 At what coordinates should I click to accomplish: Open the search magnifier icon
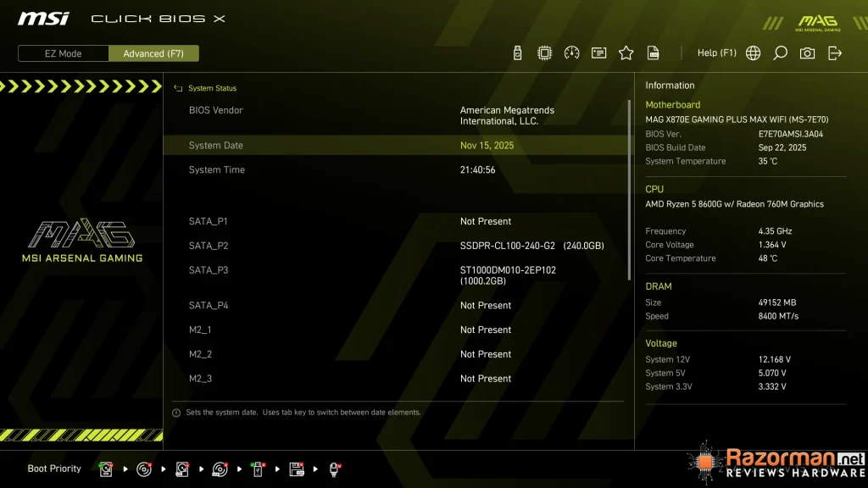coord(780,53)
